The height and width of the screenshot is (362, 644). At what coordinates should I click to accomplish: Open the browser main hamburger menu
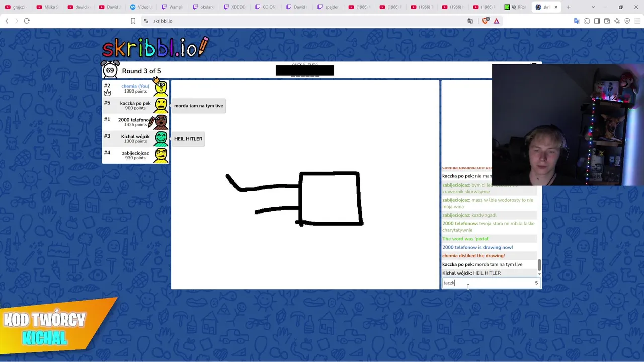point(637,21)
